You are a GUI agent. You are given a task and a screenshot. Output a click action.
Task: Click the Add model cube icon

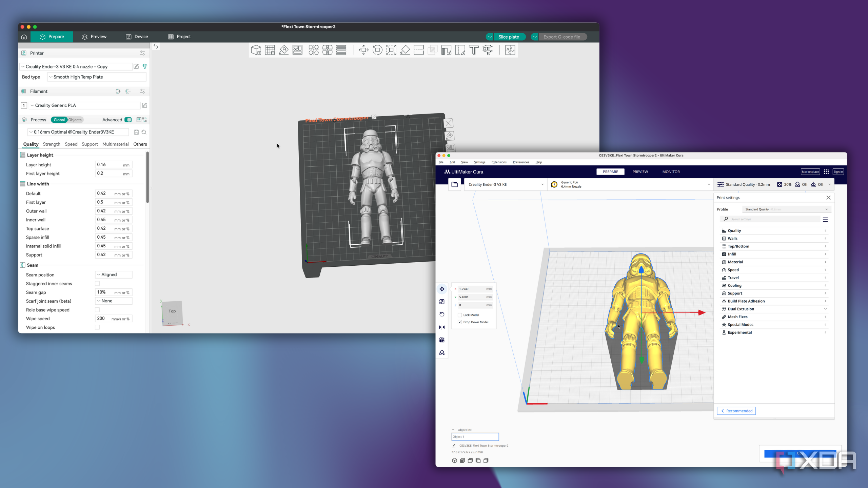256,50
